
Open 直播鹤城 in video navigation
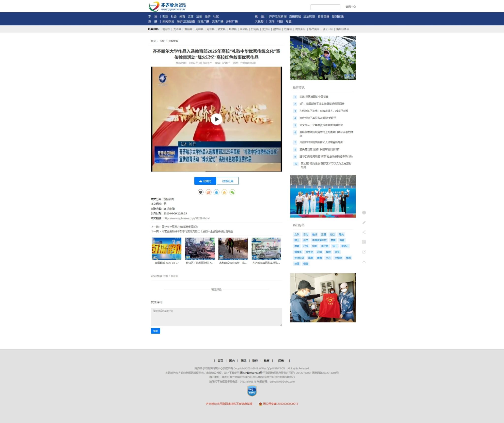(x=295, y=17)
